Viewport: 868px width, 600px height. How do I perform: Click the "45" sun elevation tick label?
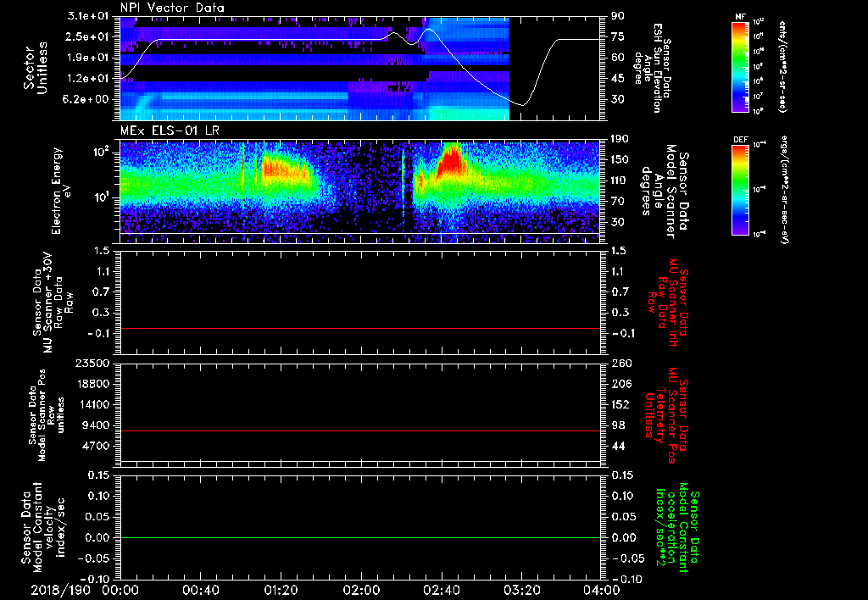pos(618,79)
